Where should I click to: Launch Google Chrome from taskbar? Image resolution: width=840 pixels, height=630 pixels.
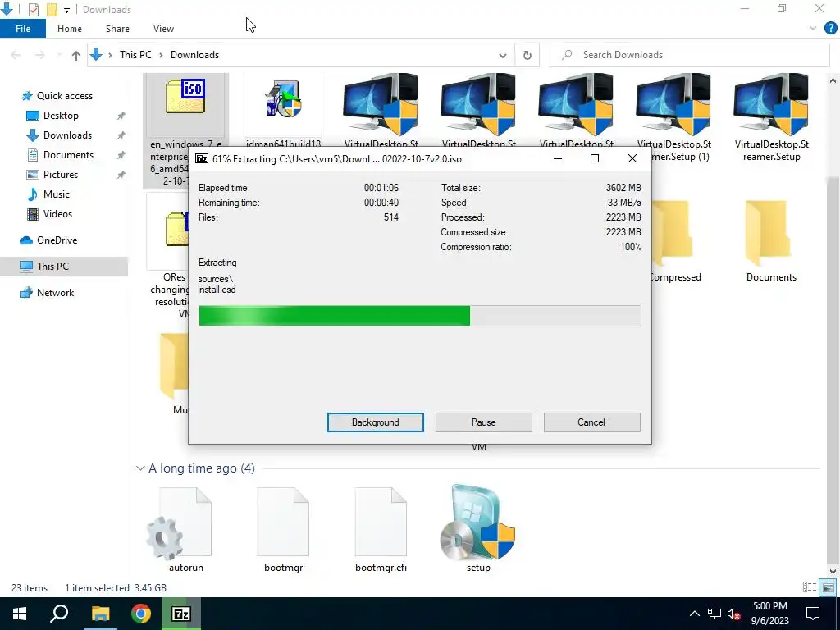point(141,614)
